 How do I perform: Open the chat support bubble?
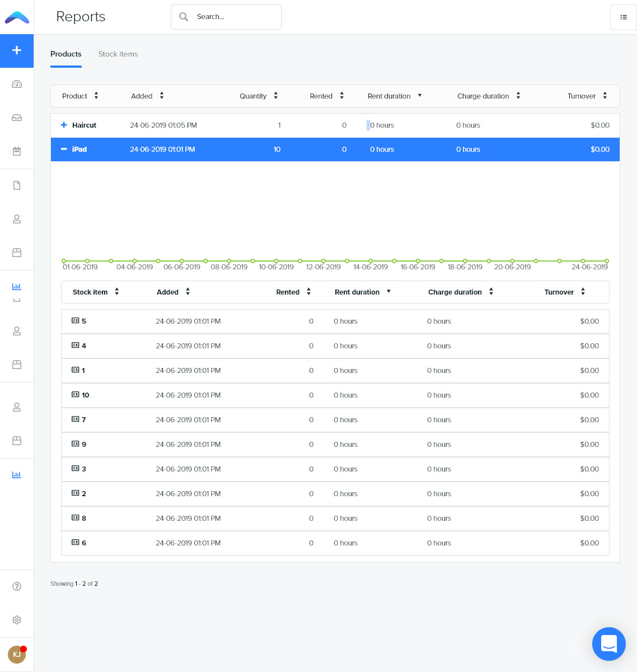click(x=608, y=644)
